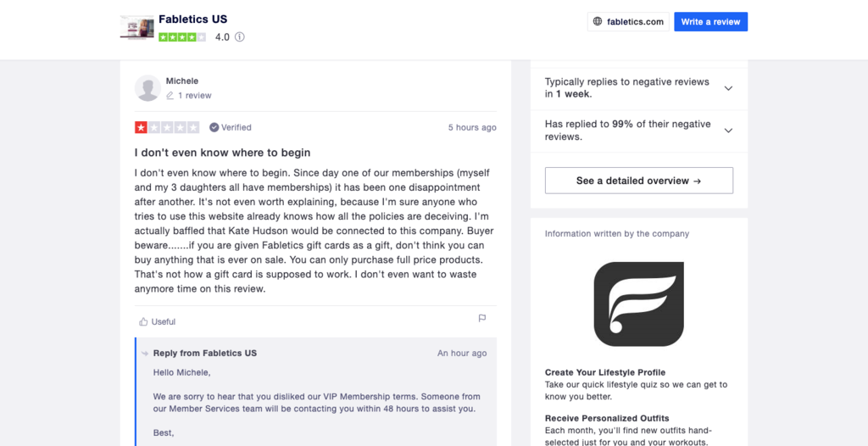868x446 pixels.
Task: Click the green four-star rating in header
Action: 182,37
